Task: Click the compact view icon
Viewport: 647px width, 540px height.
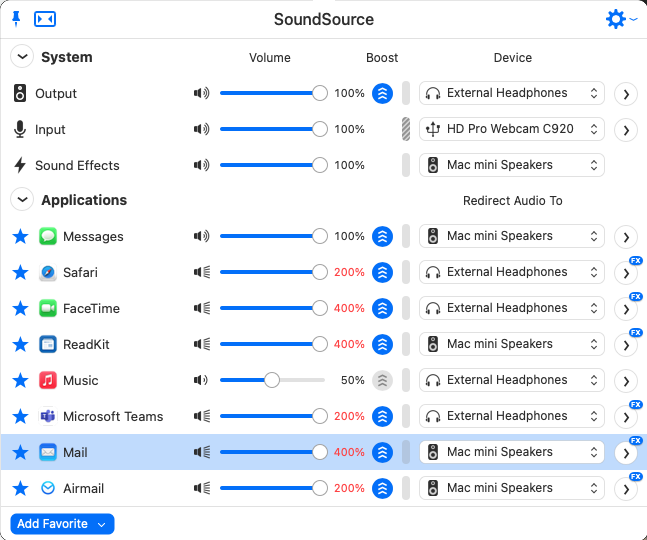Action: (45, 19)
